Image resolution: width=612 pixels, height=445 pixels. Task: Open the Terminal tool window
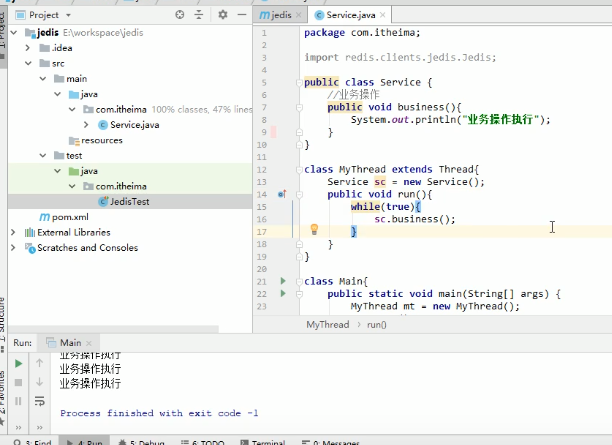point(263,442)
